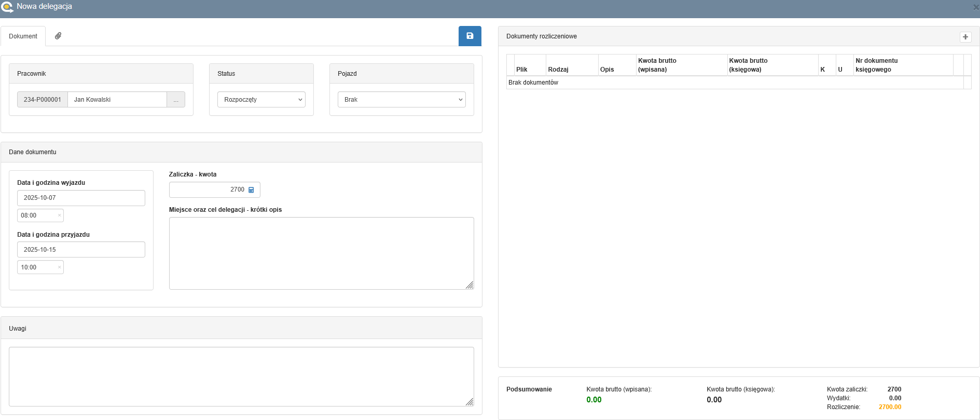
Task: Click the departure date field 2025-10-07
Action: (x=81, y=198)
